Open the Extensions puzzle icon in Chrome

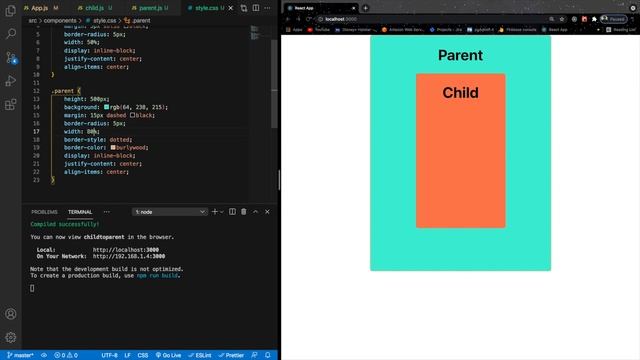click(x=594, y=19)
